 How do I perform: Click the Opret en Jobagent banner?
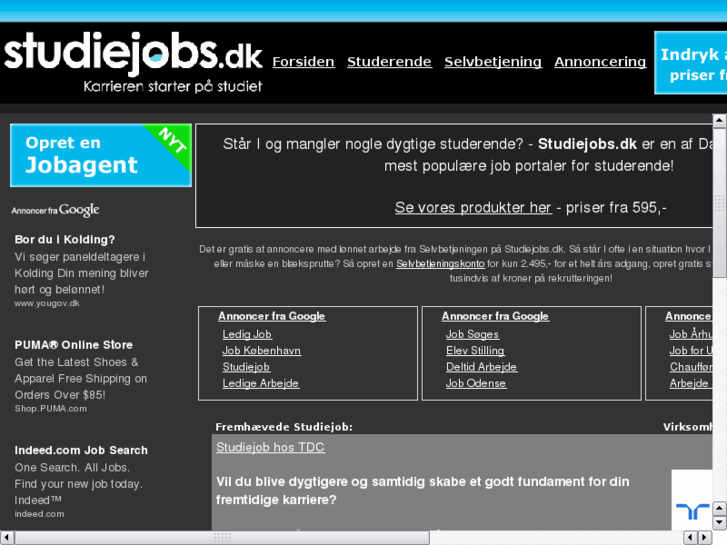pyautogui.click(x=101, y=155)
